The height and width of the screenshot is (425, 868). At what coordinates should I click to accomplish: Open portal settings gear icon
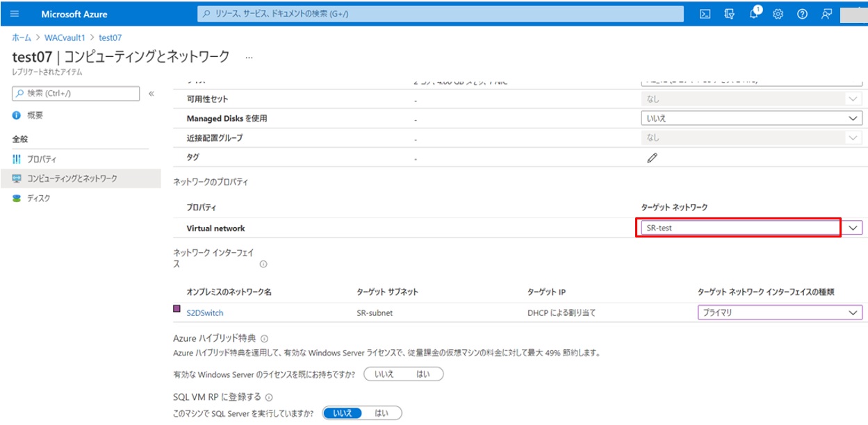(x=778, y=14)
